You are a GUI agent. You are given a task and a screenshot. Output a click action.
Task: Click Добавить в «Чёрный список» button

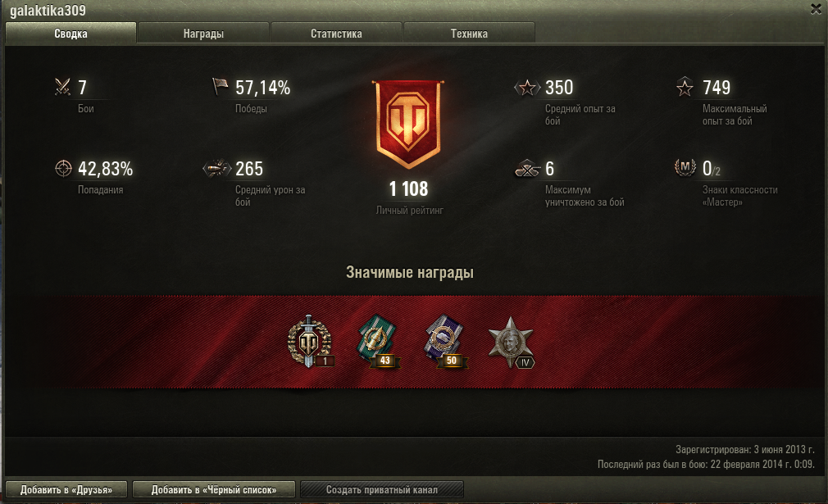(x=214, y=490)
